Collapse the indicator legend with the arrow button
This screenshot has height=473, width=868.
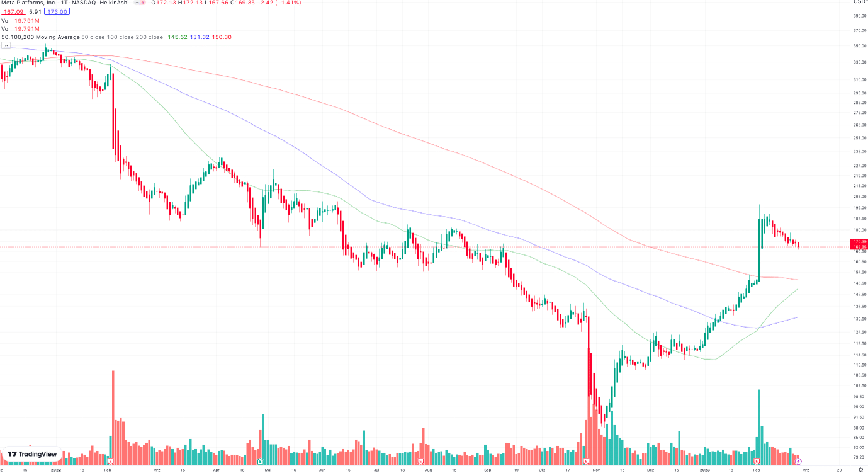pos(6,45)
